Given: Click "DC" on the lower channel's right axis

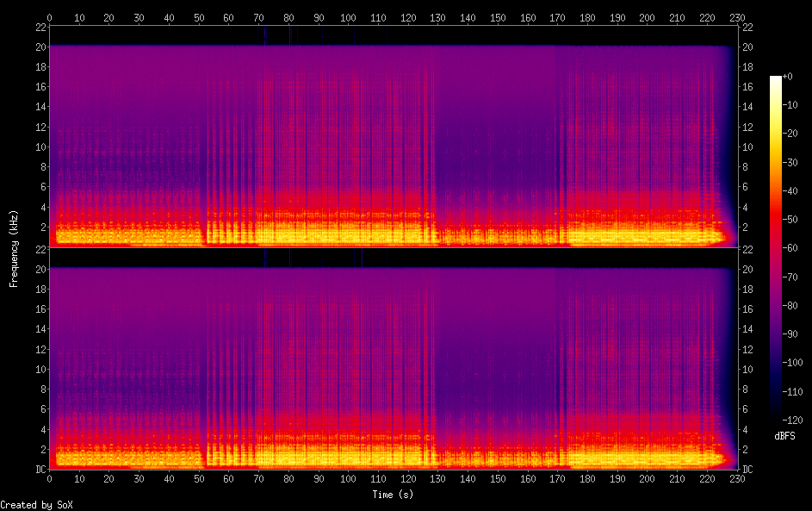Looking at the screenshot, I should (x=747, y=469).
